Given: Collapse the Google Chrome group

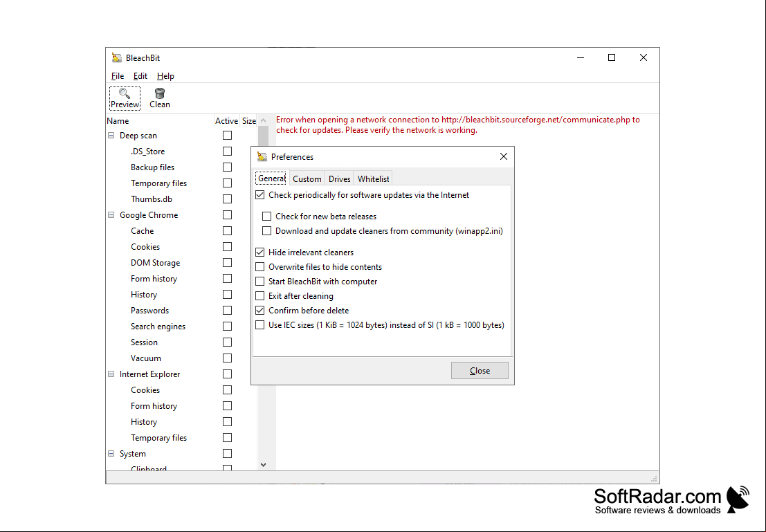Looking at the screenshot, I should coord(111,215).
